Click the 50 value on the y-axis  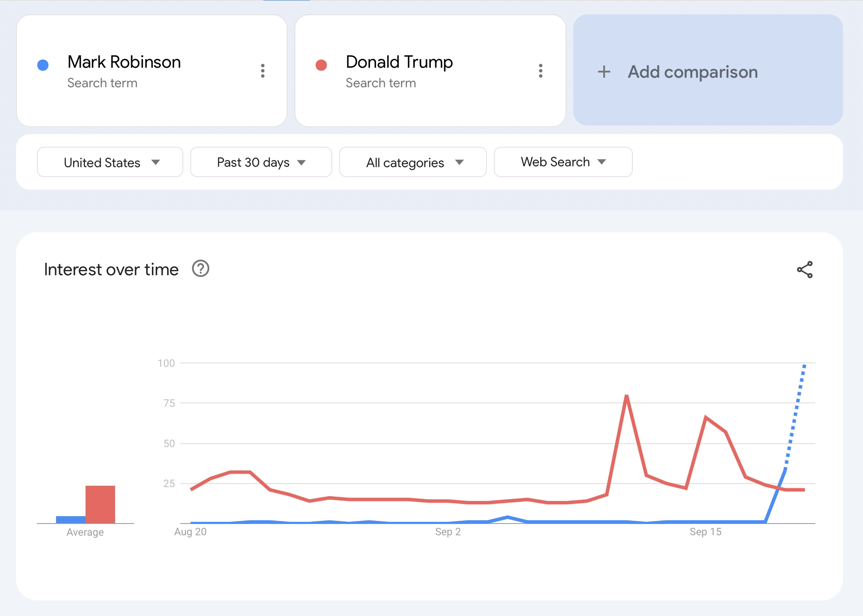tap(169, 444)
